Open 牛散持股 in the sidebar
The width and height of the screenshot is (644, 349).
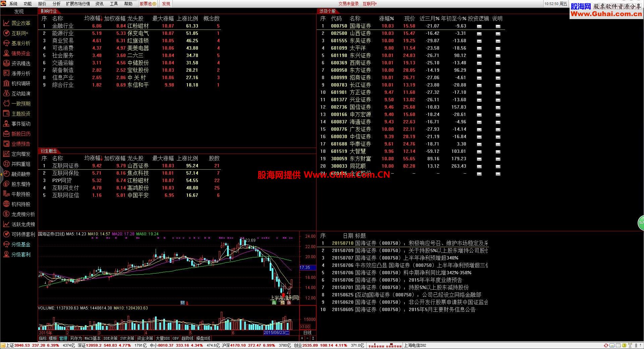point(17,194)
